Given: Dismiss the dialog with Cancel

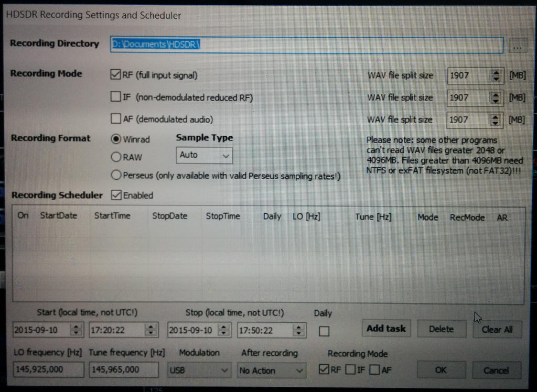Looking at the screenshot, I should [x=497, y=371].
